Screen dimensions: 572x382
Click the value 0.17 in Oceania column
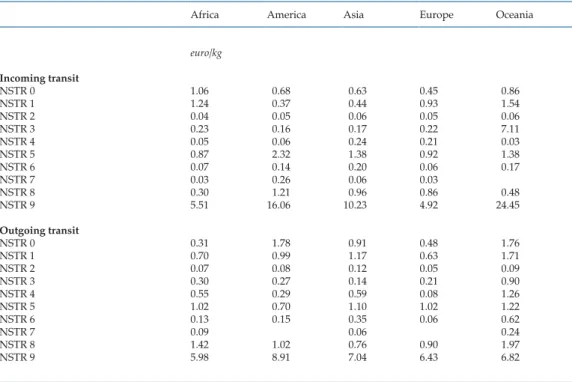(x=510, y=167)
